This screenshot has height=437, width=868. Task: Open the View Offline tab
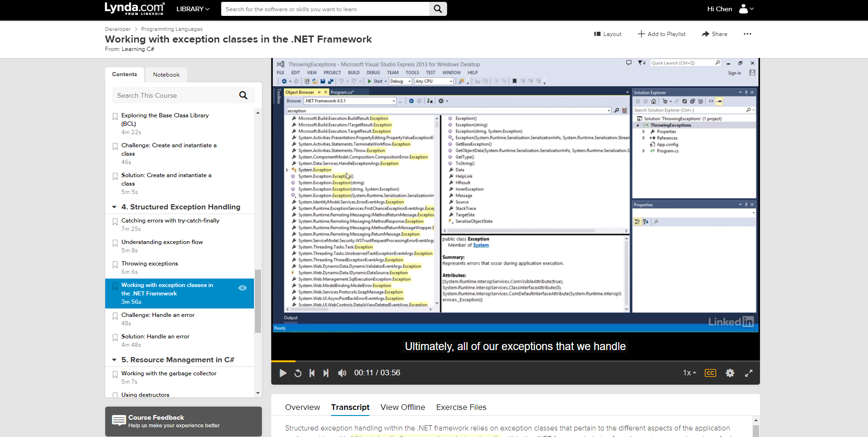point(403,407)
